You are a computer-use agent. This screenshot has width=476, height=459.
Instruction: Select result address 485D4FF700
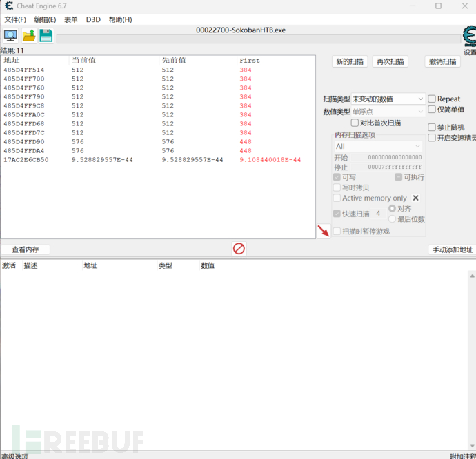(23, 79)
